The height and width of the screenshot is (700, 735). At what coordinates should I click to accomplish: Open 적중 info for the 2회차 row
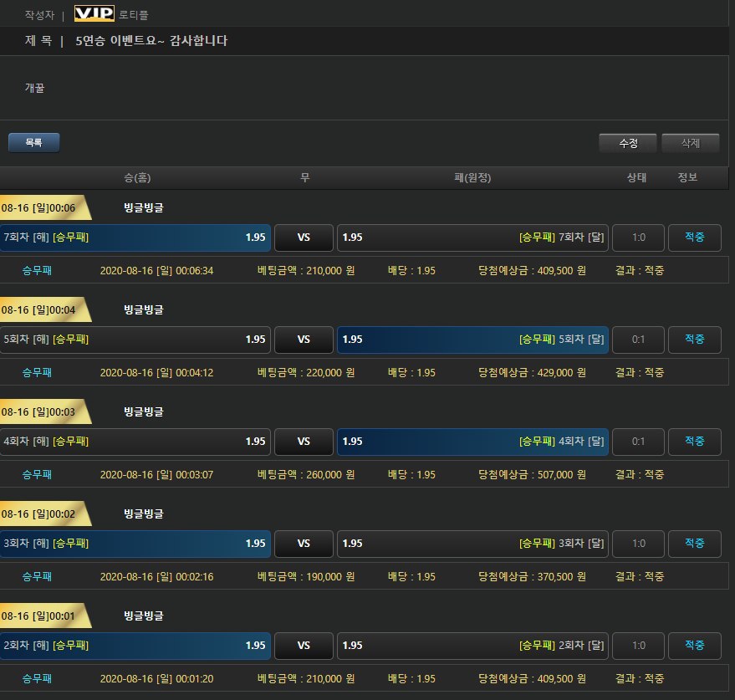(694, 646)
